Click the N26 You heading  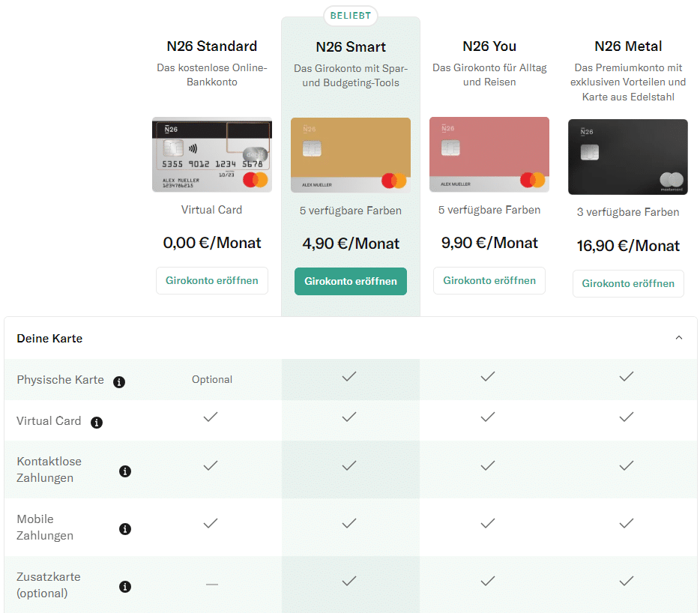pos(489,46)
